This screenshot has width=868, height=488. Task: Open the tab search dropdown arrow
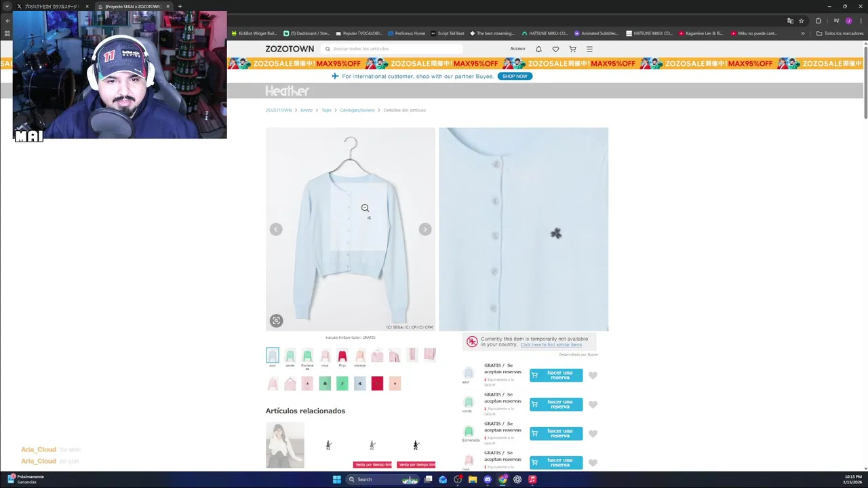(x=7, y=6)
